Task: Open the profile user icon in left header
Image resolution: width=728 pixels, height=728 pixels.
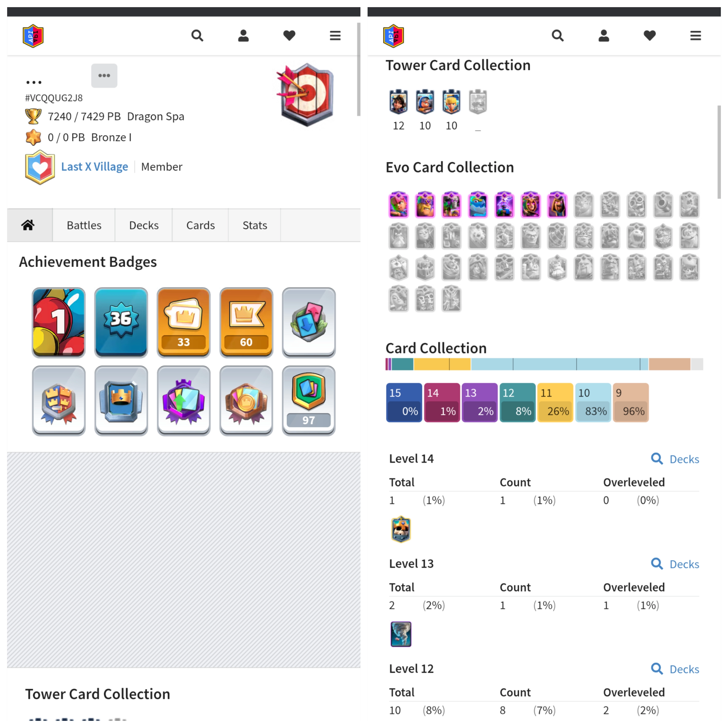Action: 243,36
